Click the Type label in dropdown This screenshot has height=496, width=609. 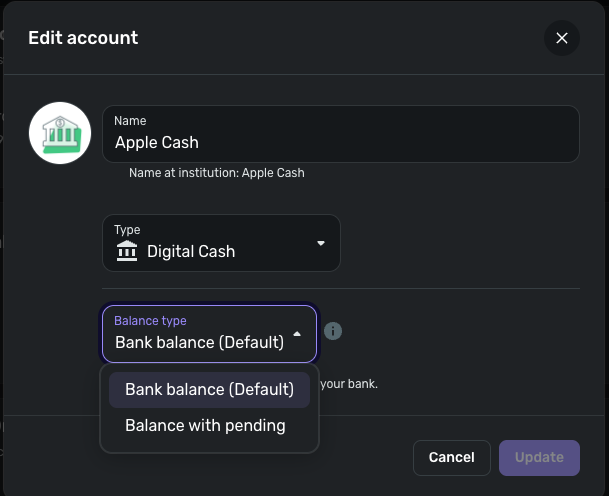click(127, 230)
